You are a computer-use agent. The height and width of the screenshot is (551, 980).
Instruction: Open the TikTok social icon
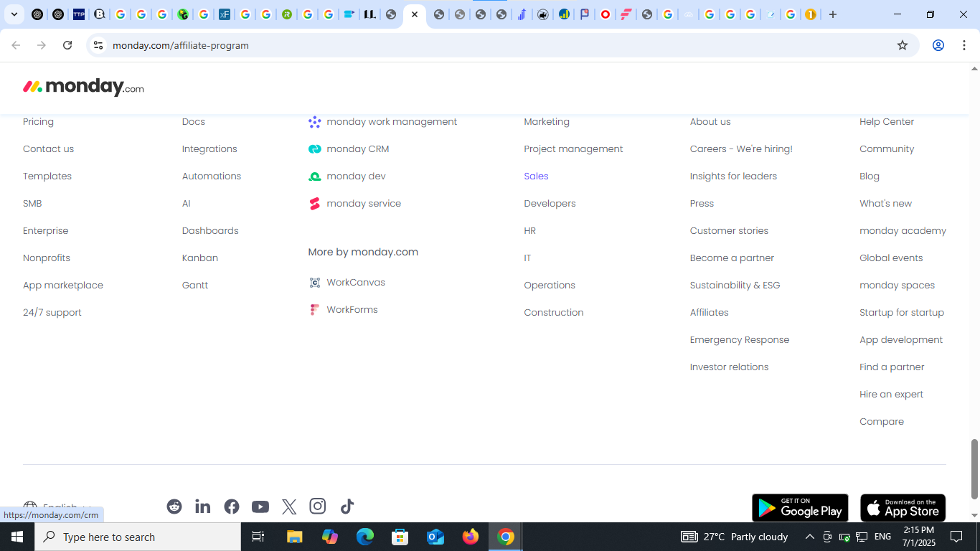tap(347, 507)
